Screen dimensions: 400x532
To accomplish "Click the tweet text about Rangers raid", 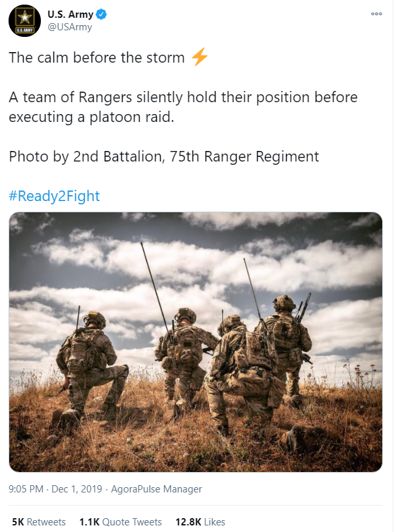I will pos(183,107).
